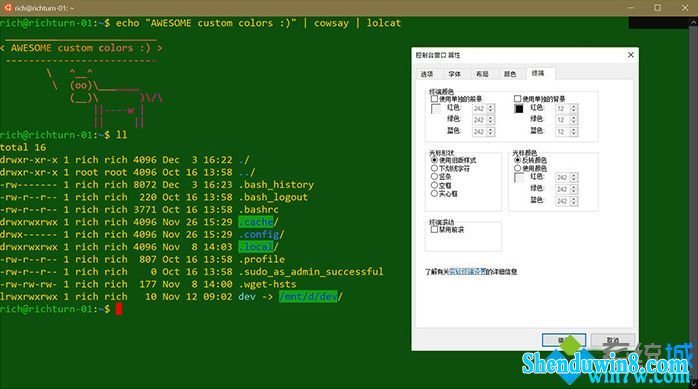Viewport: 698px width, 389px height.
Task: Click the red cursor block at prompt
Action: [x=119, y=309]
